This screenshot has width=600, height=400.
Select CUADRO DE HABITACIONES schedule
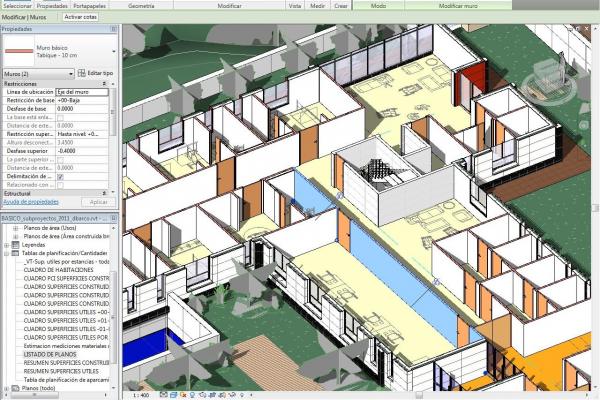(x=58, y=271)
